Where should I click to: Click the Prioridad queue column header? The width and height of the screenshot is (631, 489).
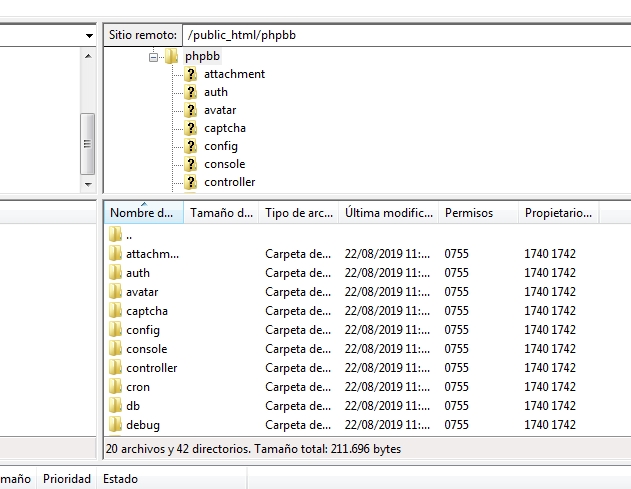pyautogui.click(x=66, y=479)
